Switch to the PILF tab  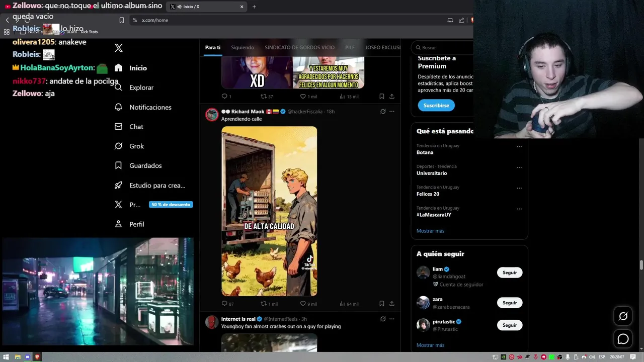[350, 47]
